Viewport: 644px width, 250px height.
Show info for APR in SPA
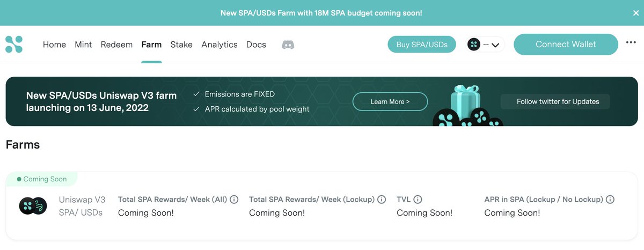(x=610, y=200)
